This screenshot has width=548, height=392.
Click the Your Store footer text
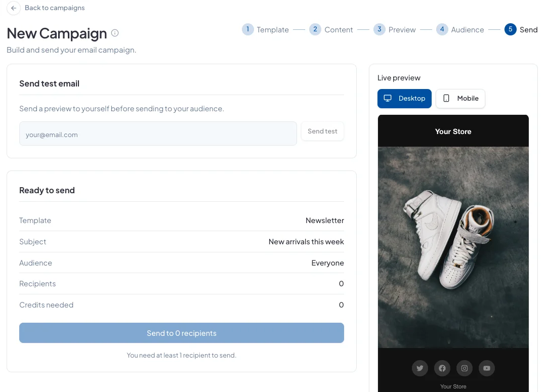click(x=453, y=386)
